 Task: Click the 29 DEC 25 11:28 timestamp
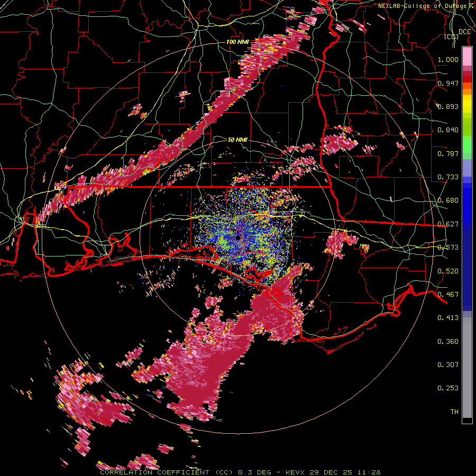click(x=345, y=472)
